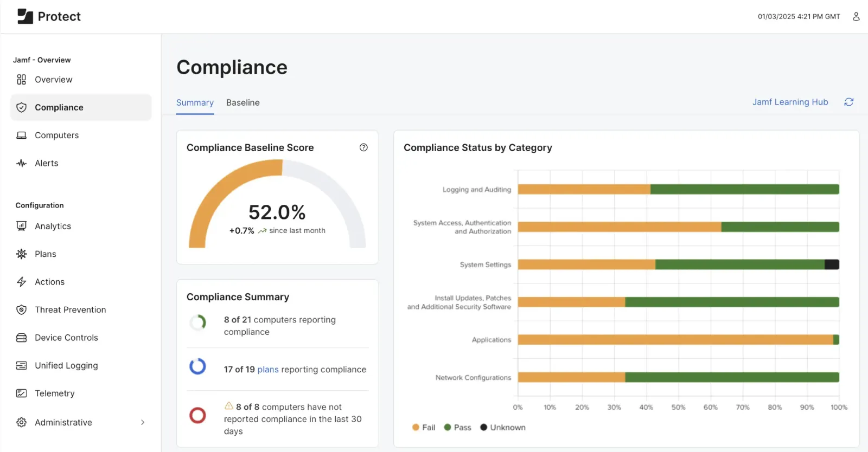Click the Device Controls icon

tap(21, 338)
